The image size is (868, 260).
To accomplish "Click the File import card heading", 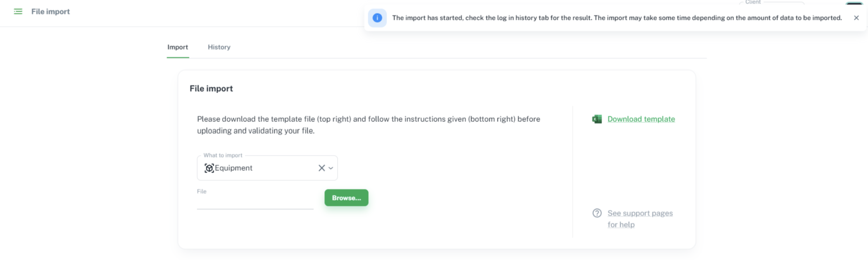I will 211,89.
